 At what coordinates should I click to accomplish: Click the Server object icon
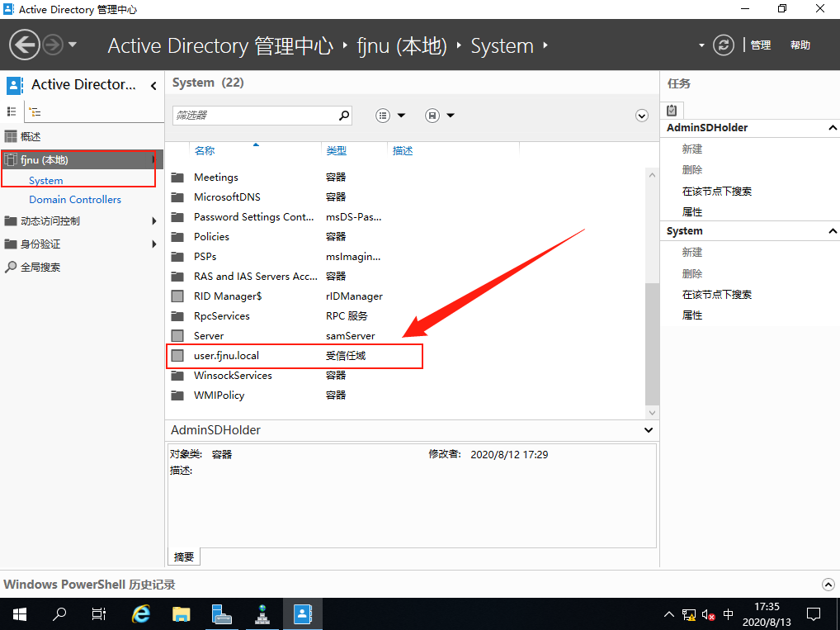coord(177,336)
